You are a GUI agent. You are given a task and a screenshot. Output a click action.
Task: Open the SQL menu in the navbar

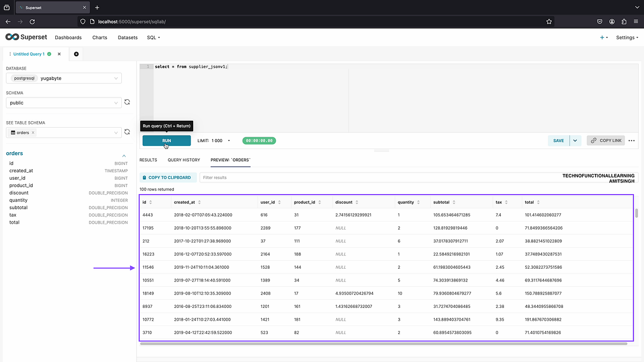pos(153,37)
